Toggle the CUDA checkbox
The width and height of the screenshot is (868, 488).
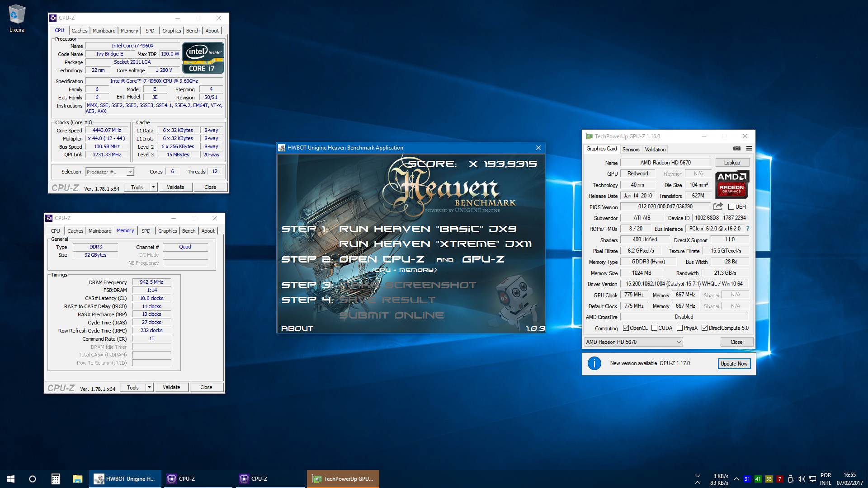click(654, 328)
